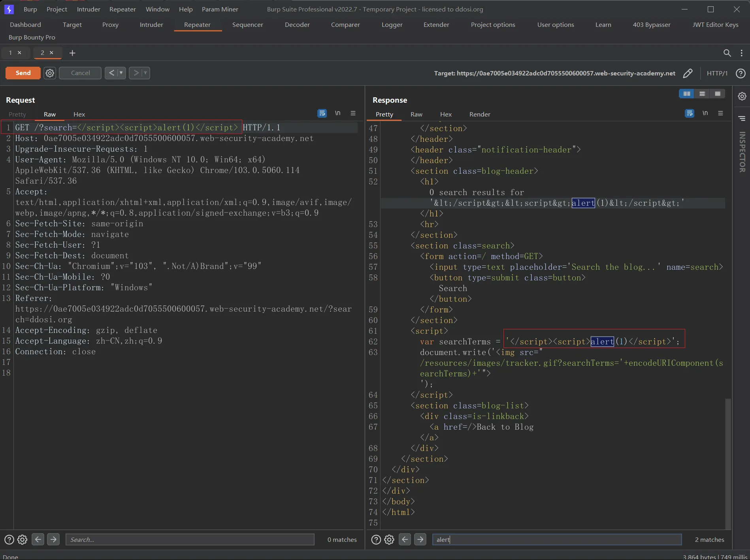This screenshot has width=750, height=560.
Task: Open the Window menu
Action: click(x=157, y=9)
